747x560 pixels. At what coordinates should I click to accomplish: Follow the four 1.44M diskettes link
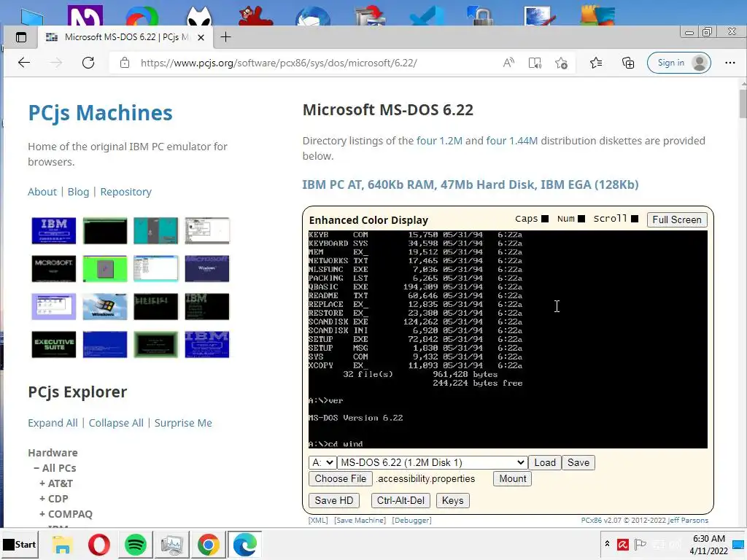coord(511,141)
